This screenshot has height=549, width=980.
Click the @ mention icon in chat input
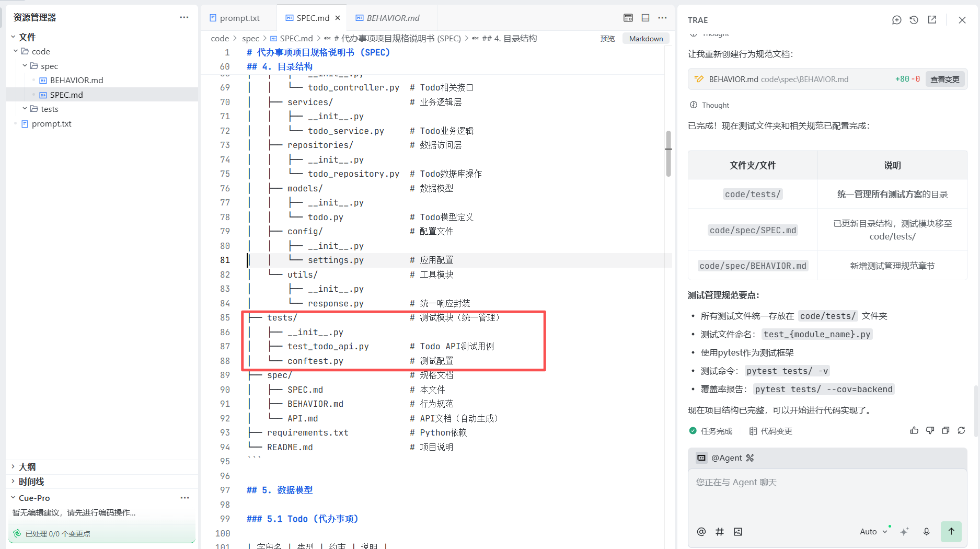(701, 532)
